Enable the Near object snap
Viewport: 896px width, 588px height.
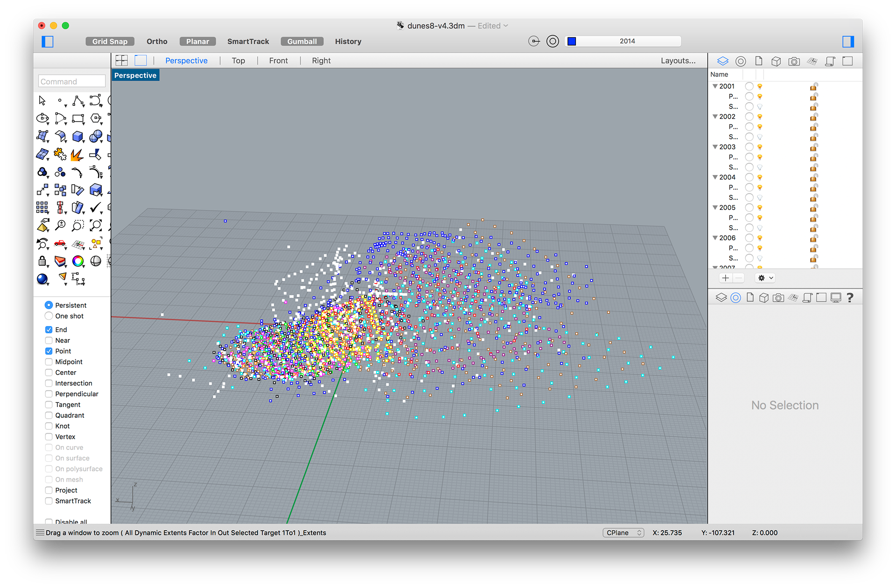point(49,340)
